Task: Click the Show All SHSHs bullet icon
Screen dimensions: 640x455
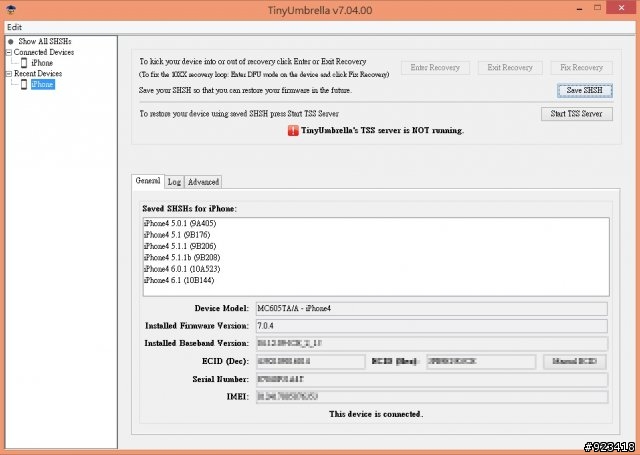Action: [x=11, y=42]
